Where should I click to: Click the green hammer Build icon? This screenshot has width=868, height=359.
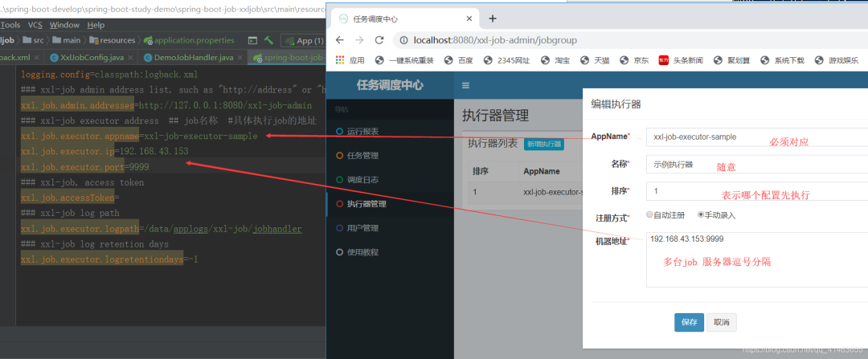pos(269,40)
